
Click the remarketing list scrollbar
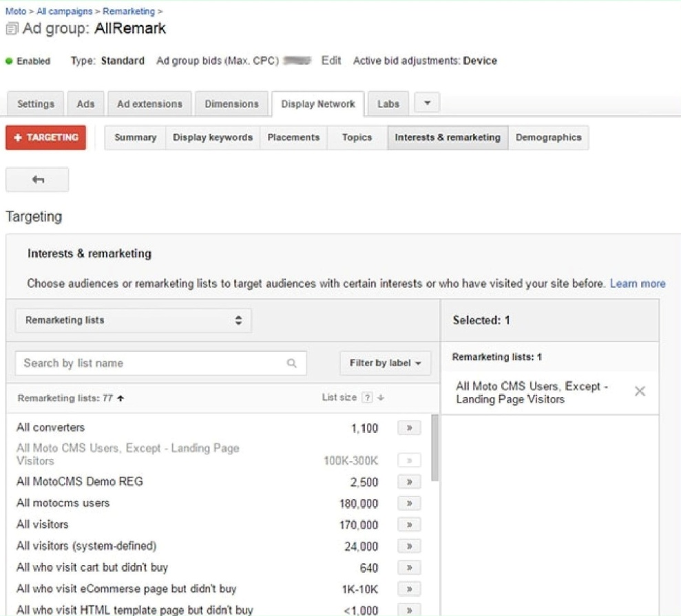434,447
